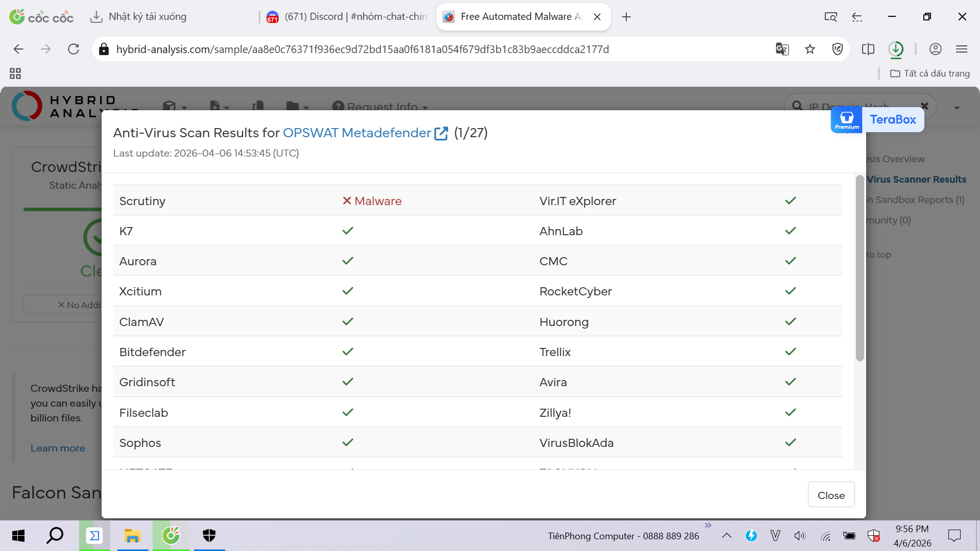The height and width of the screenshot is (551, 980).
Task: Click the Last update timestamp text
Action: pos(206,153)
